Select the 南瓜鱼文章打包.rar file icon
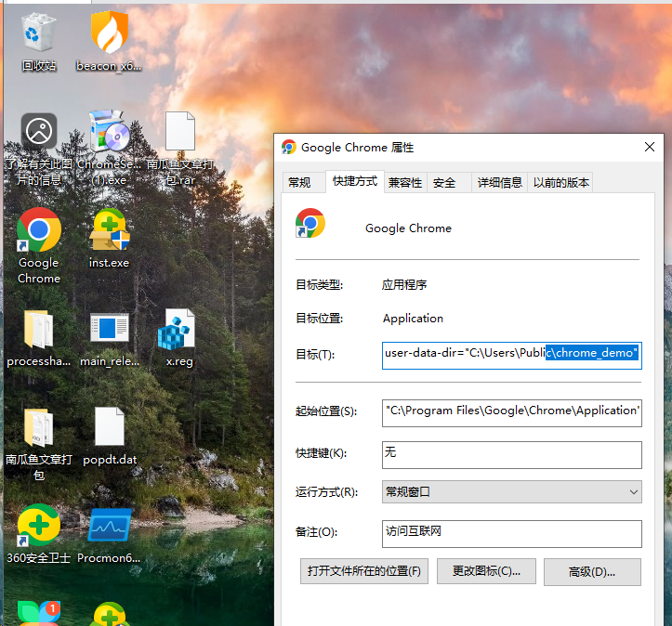 coord(180,149)
